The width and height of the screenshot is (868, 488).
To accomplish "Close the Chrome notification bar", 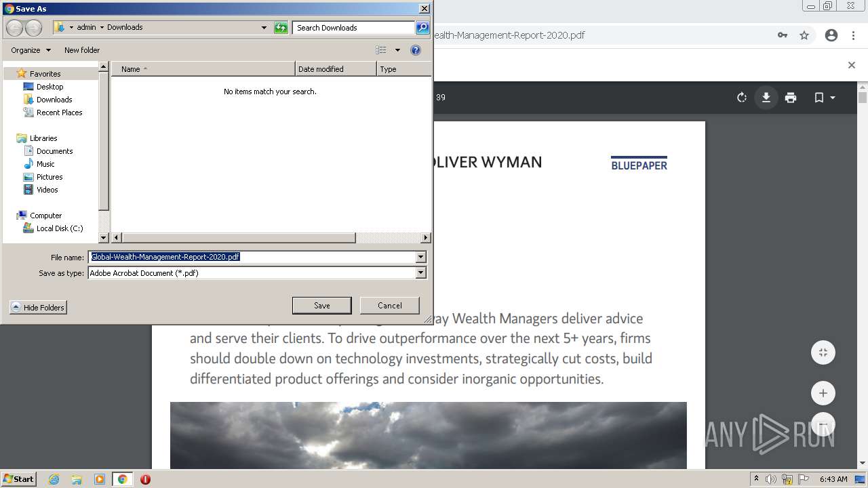I will click(x=852, y=65).
